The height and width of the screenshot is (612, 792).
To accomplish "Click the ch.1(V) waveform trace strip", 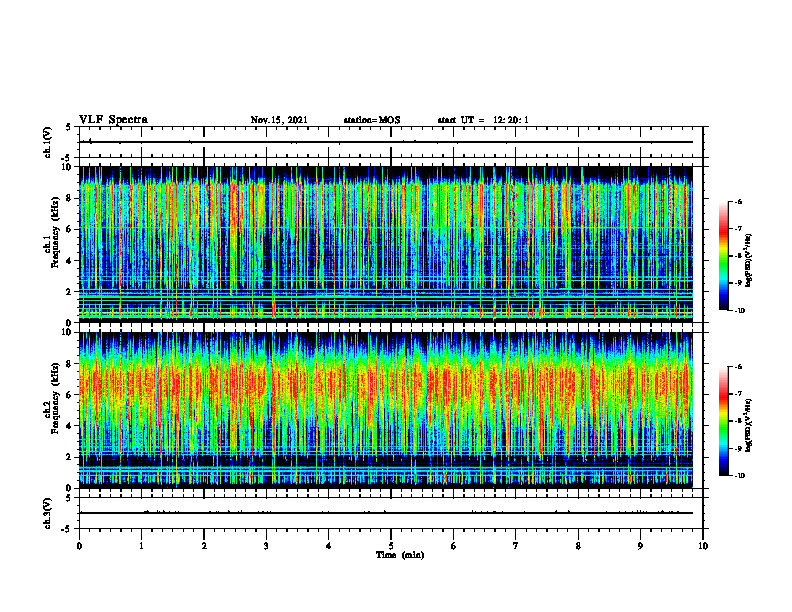I will pyautogui.click(x=386, y=142).
